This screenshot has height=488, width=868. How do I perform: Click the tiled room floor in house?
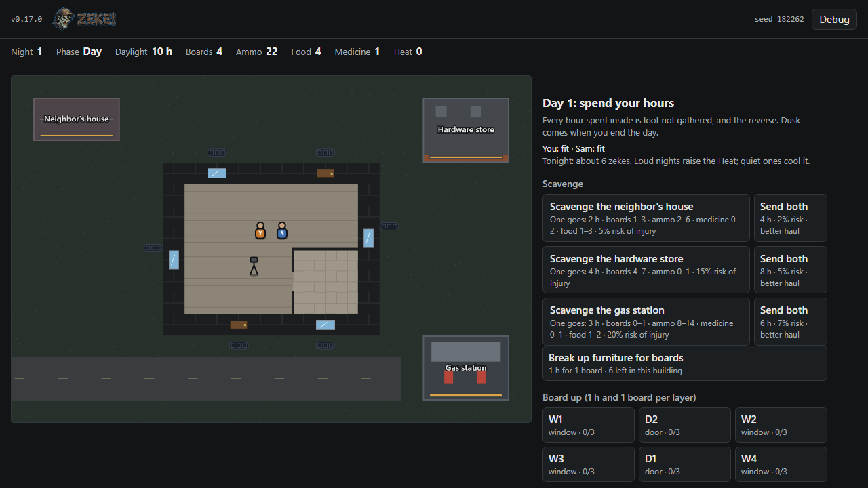(325, 282)
